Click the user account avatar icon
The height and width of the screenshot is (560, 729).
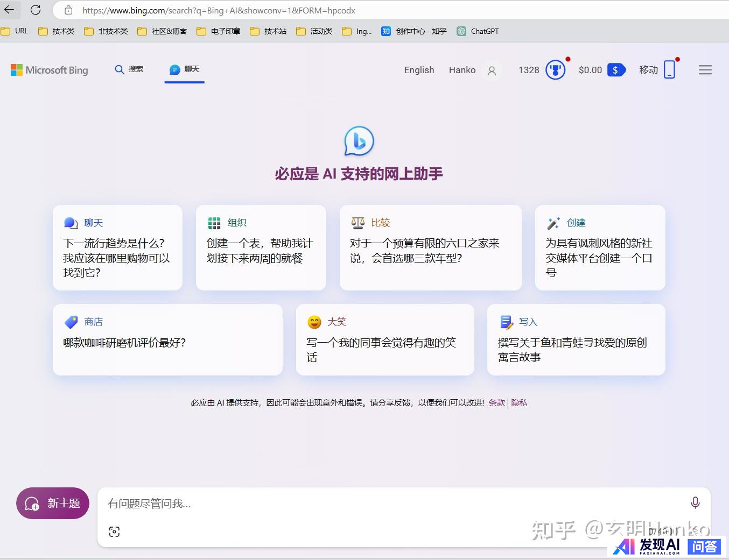coord(492,70)
